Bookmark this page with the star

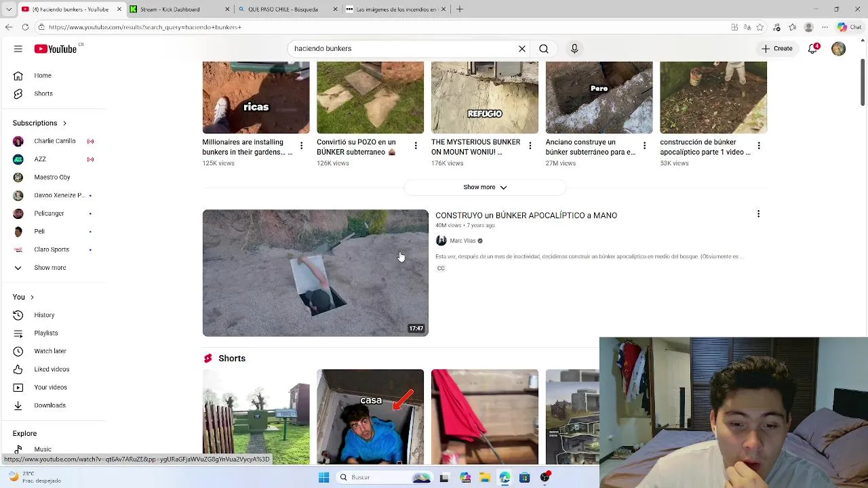[759, 27]
